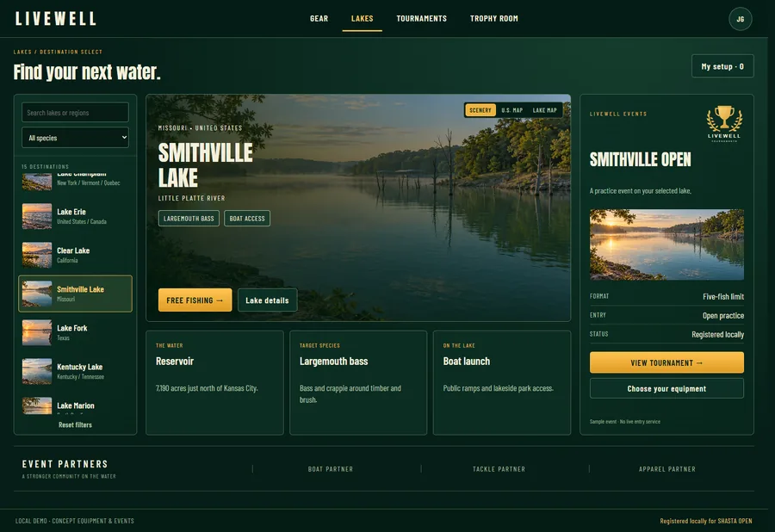Select Lake Erie thumbnail
Screen dimensions: 775x532
click(37, 216)
